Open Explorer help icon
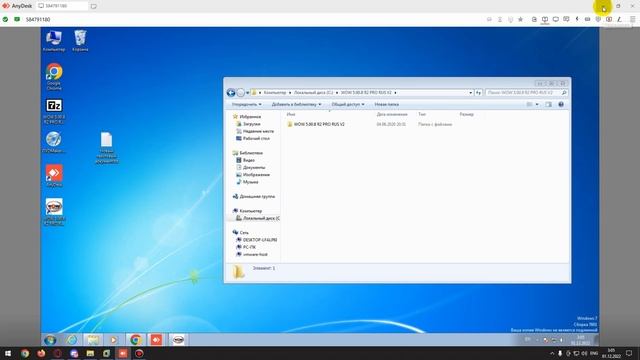The height and width of the screenshot is (360, 640). point(561,104)
